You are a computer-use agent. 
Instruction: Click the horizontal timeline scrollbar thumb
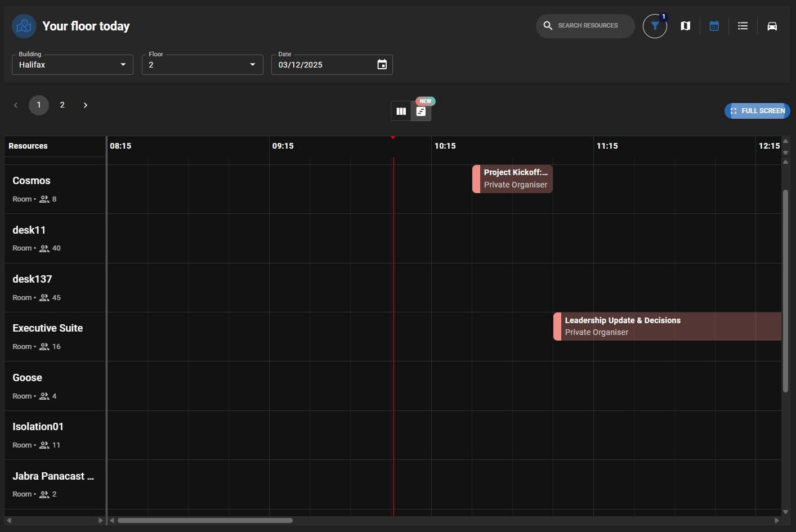coord(205,520)
